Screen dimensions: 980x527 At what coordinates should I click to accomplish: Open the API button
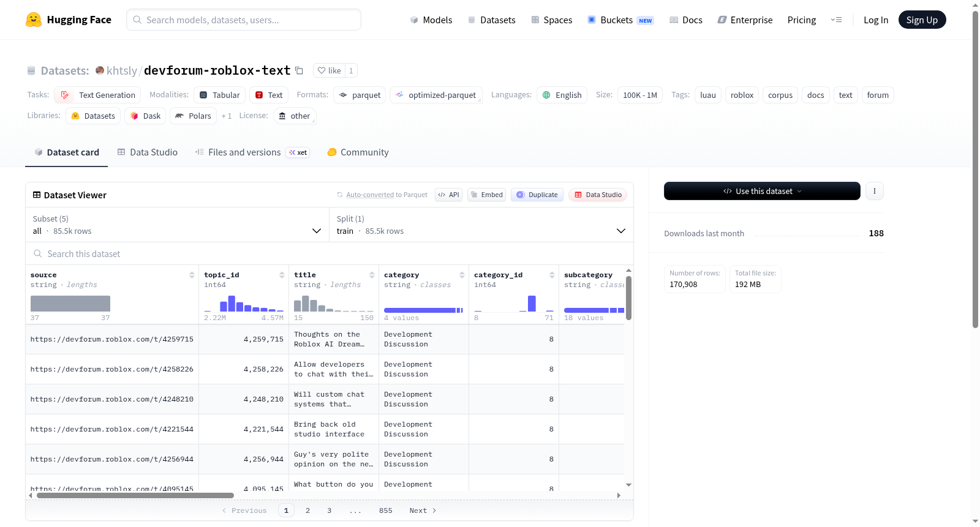(x=448, y=195)
